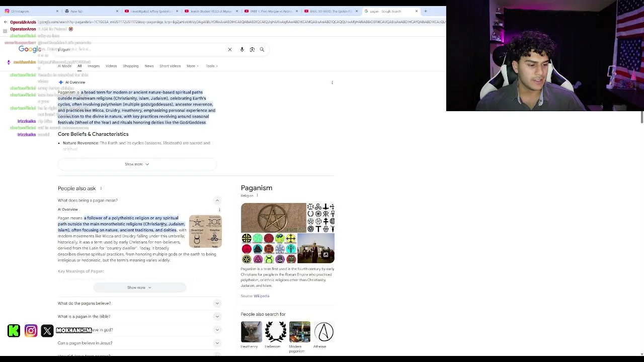This screenshot has height=362, width=644.
Task: Start voice search with the microphone icon
Action: pyautogui.click(x=242, y=50)
